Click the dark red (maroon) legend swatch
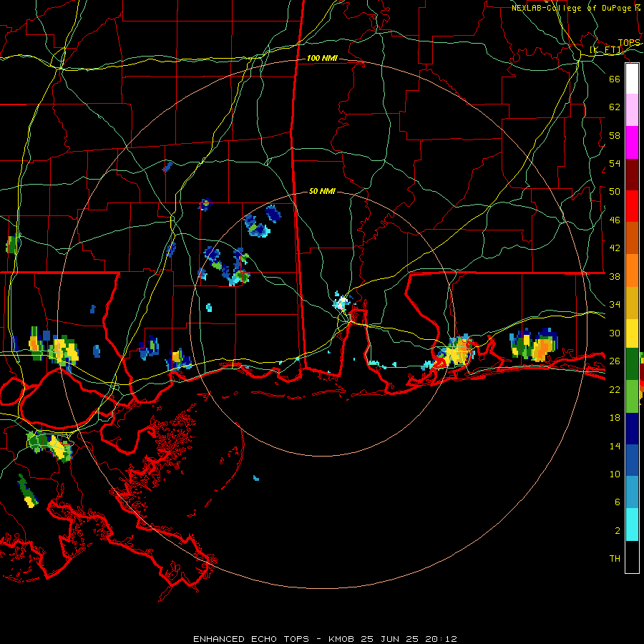 coord(632,175)
